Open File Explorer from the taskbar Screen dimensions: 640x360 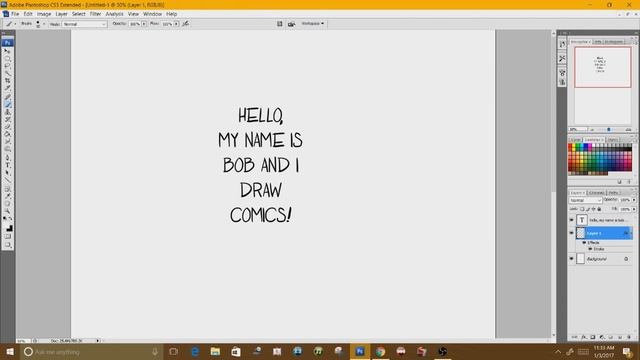point(215,351)
